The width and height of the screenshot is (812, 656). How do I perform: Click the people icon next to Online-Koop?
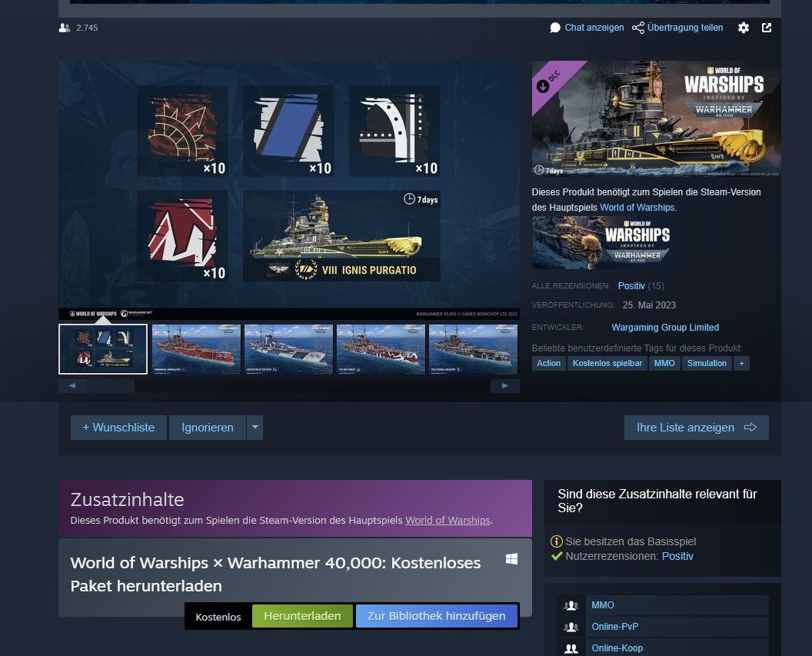pos(571,648)
